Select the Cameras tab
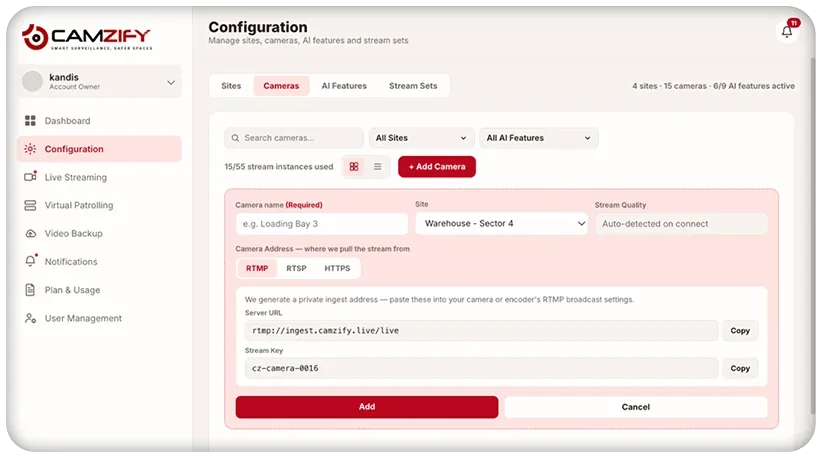 pos(281,86)
